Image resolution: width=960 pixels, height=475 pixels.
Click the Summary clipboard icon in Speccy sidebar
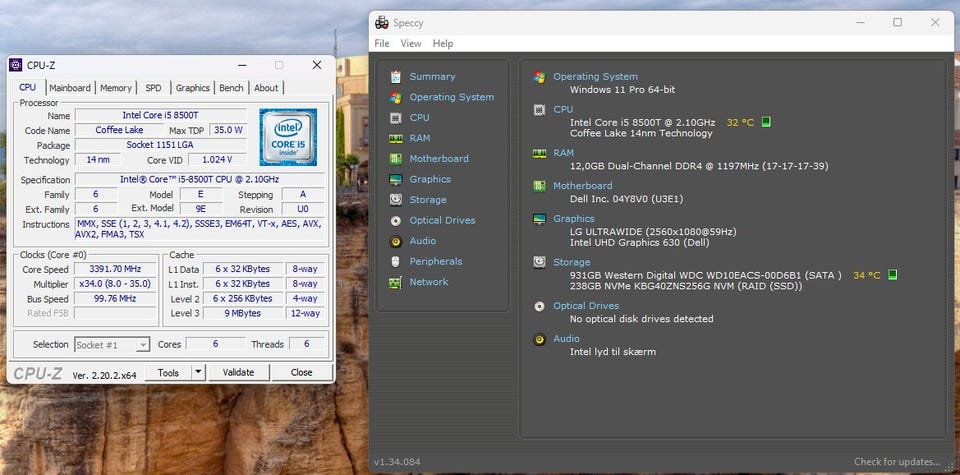click(x=396, y=77)
